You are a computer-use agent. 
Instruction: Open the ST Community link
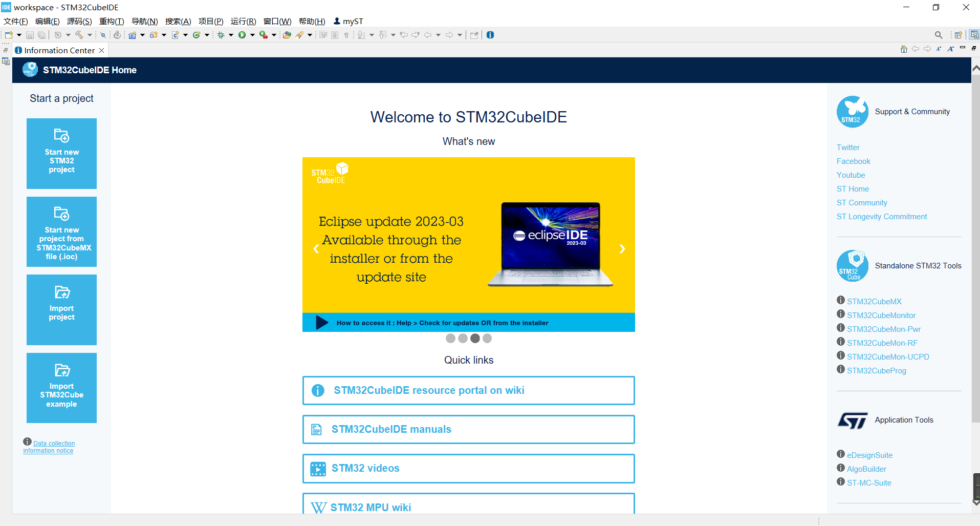[x=862, y=203]
